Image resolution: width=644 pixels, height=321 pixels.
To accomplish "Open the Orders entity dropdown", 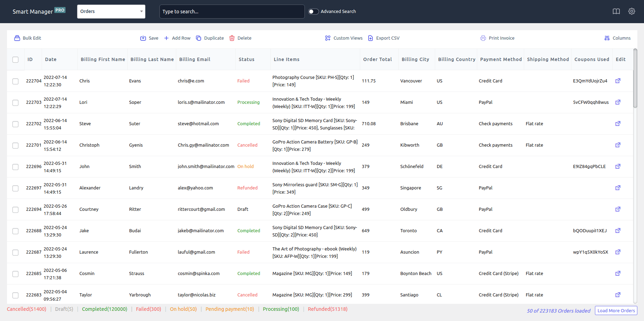I will (x=111, y=11).
